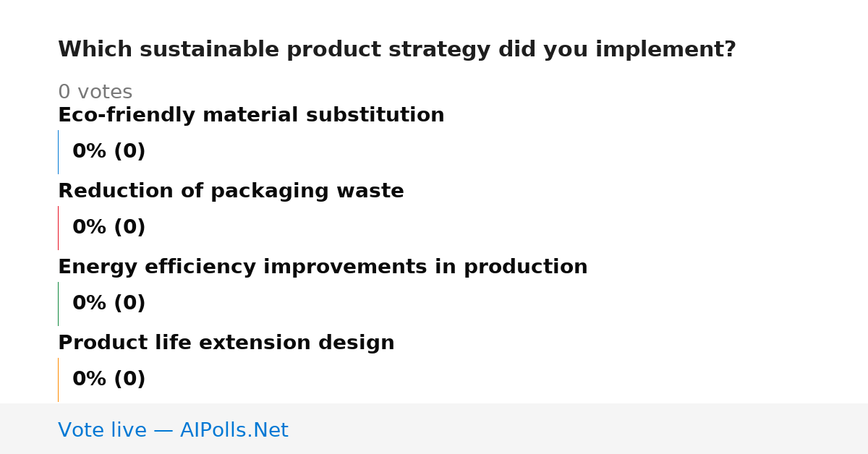Viewport: 868px width, 454px height.
Task: Select the Reduction of packaging waste option
Action: tap(231, 191)
